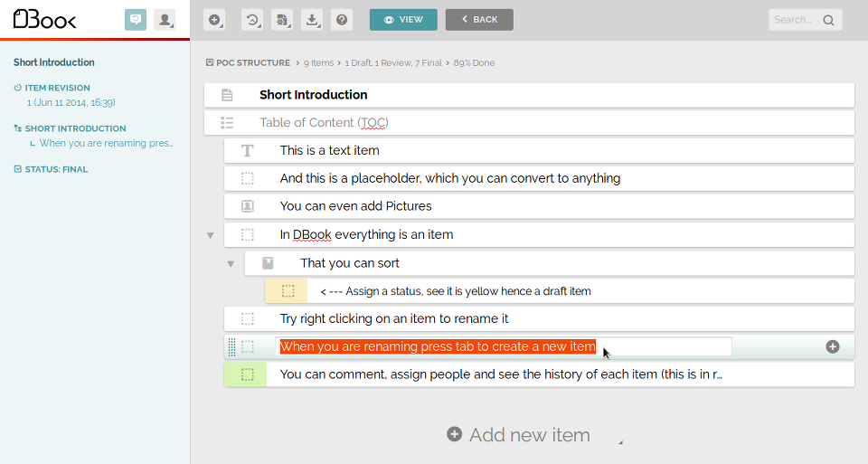Click the add item toolbar icon
Viewport: 868px width, 464px height.
[214, 20]
